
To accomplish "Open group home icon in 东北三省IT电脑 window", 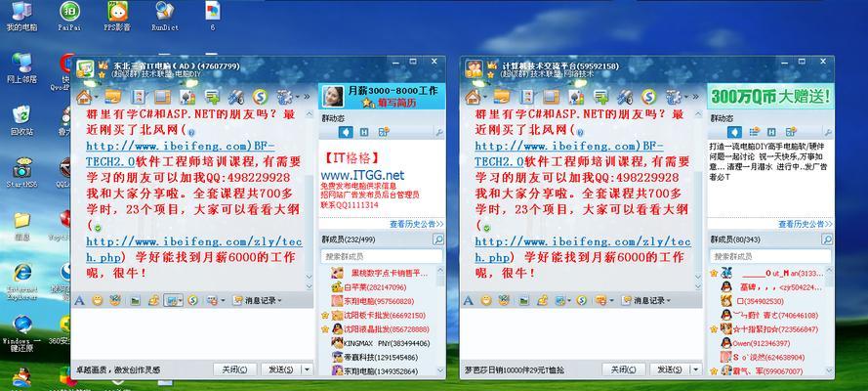I will click(84, 98).
